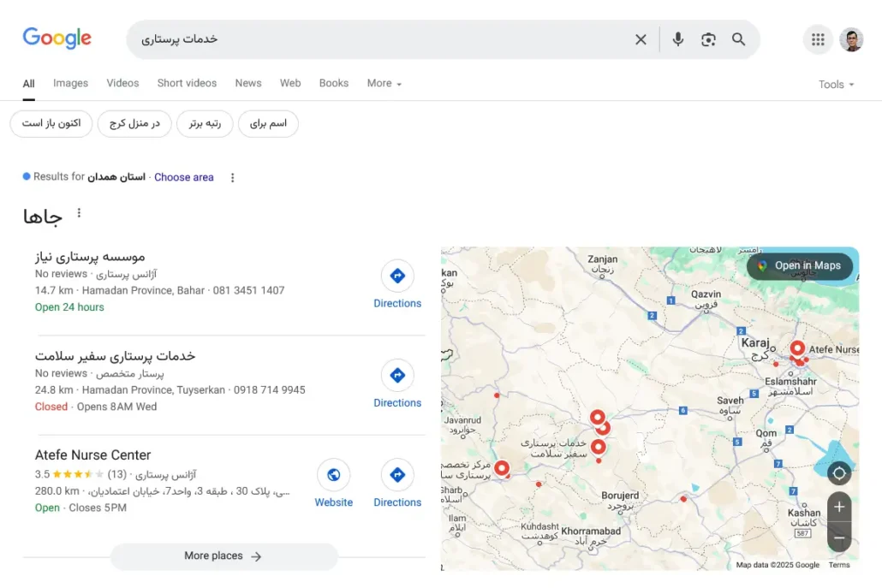Switch to the Images tab
Image resolution: width=882 pixels, height=588 pixels.
pyautogui.click(x=70, y=83)
